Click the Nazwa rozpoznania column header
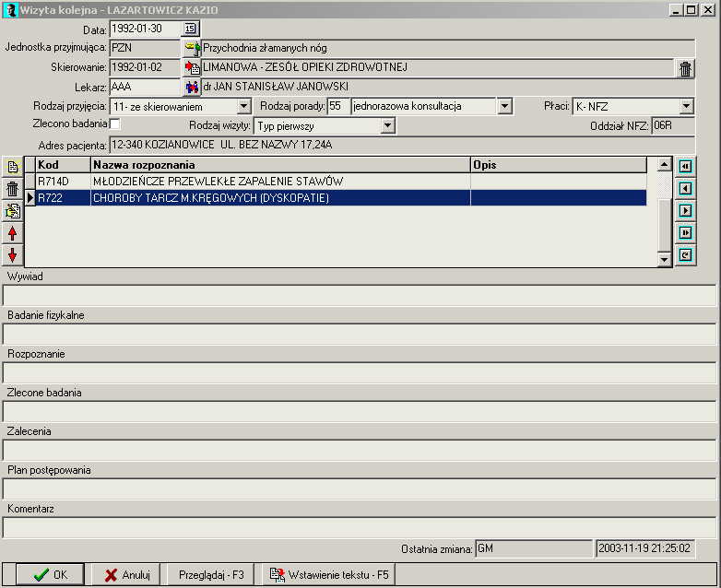 (280, 165)
